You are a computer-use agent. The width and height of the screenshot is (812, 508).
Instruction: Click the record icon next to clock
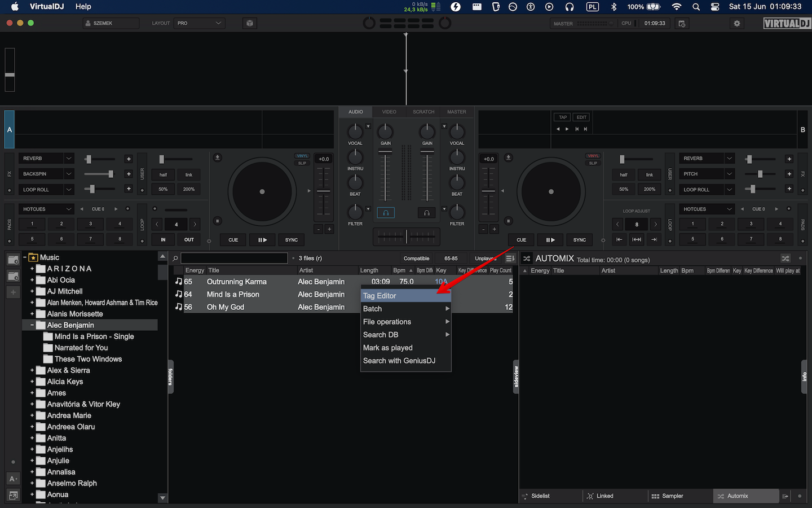(x=682, y=23)
